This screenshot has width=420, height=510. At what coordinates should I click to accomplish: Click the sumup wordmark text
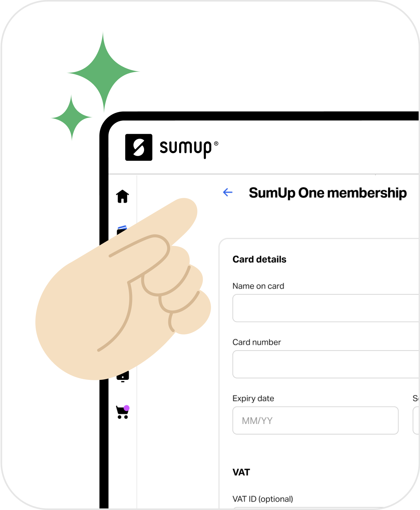click(x=189, y=148)
